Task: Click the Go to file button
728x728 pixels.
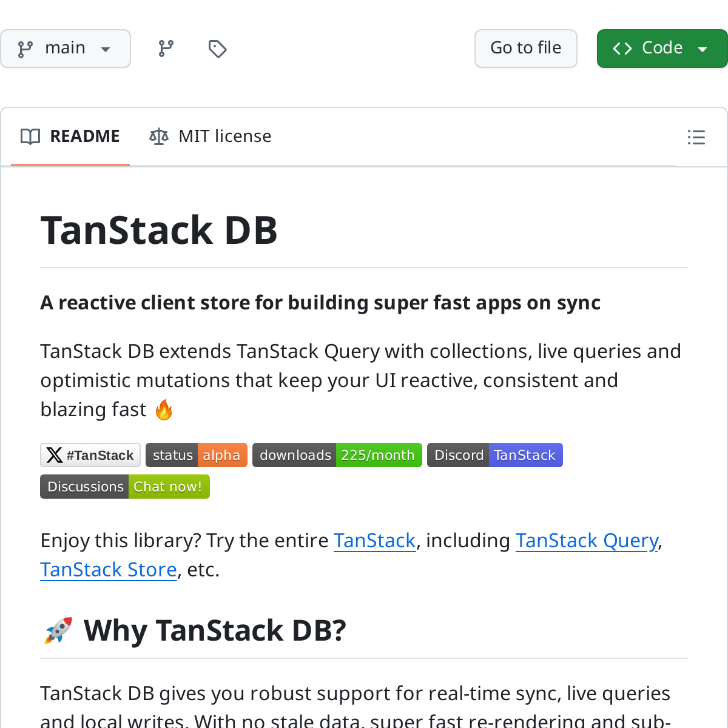Action: tap(525, 48)
